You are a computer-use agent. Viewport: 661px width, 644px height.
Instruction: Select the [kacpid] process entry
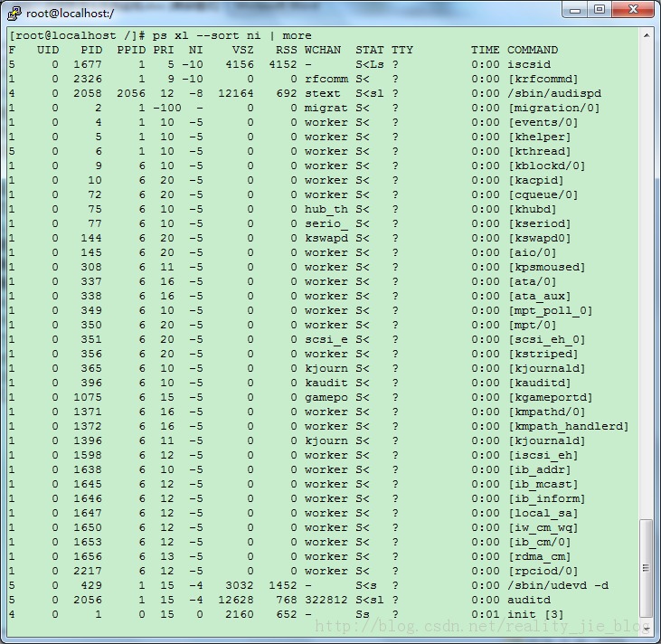(x=536, y=180)
